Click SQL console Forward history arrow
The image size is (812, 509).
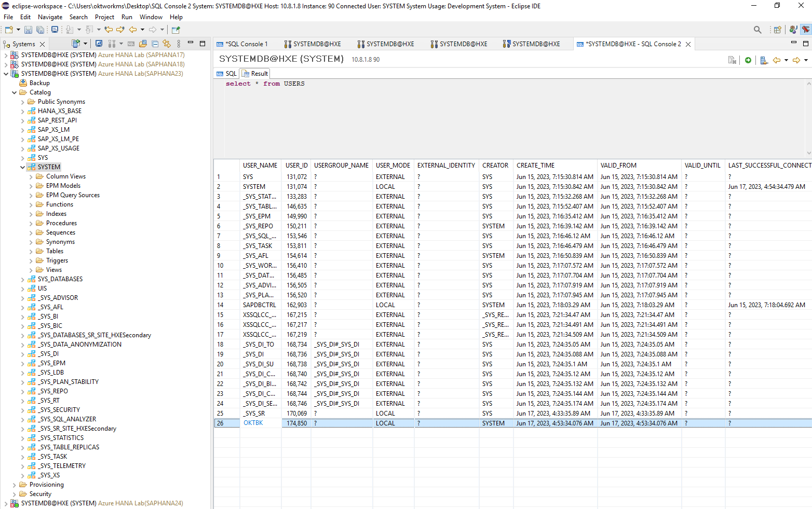[x=796, y=60]
